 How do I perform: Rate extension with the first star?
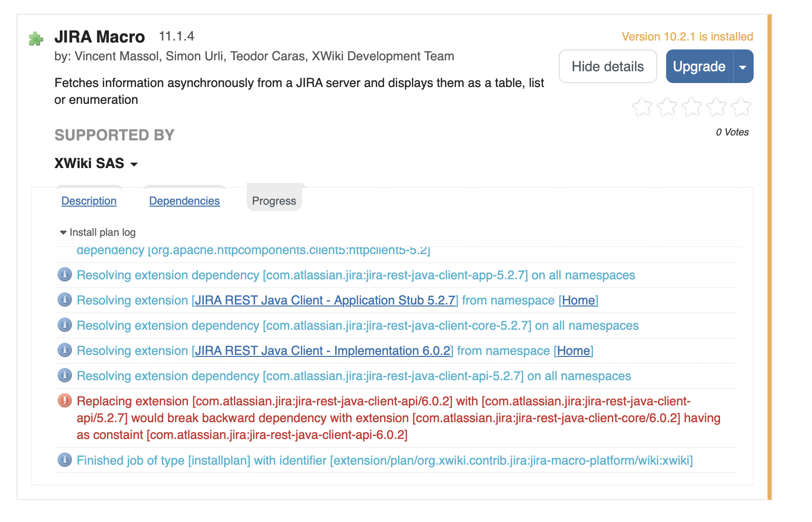[642, 107]
